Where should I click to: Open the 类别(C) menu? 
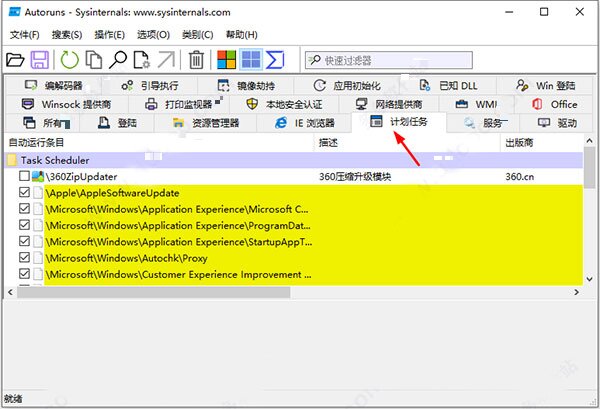197,35
